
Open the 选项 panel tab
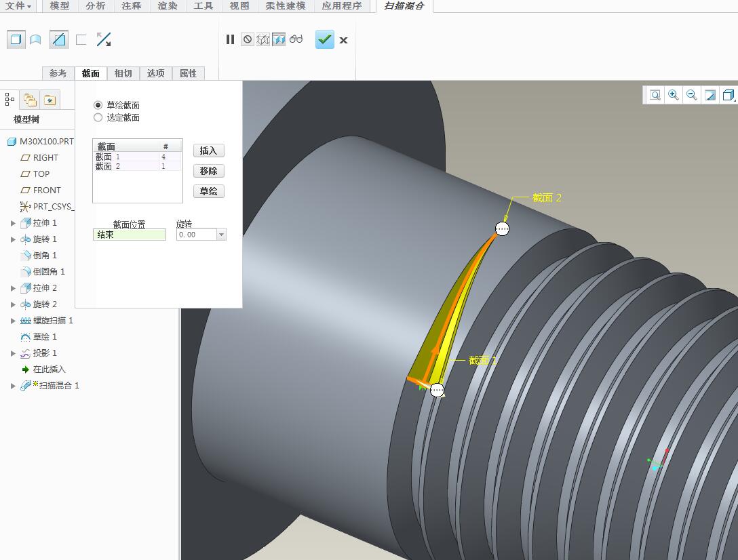tap(156, 73)
